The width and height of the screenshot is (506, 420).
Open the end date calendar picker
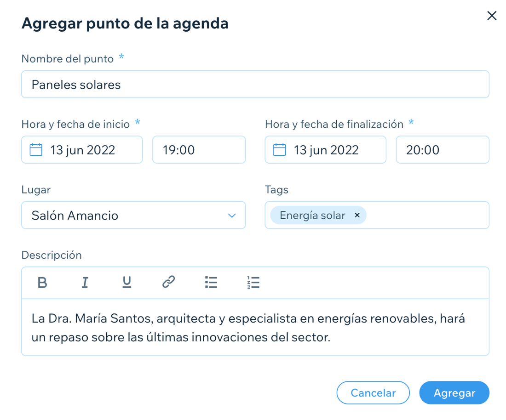pos(279,149)
